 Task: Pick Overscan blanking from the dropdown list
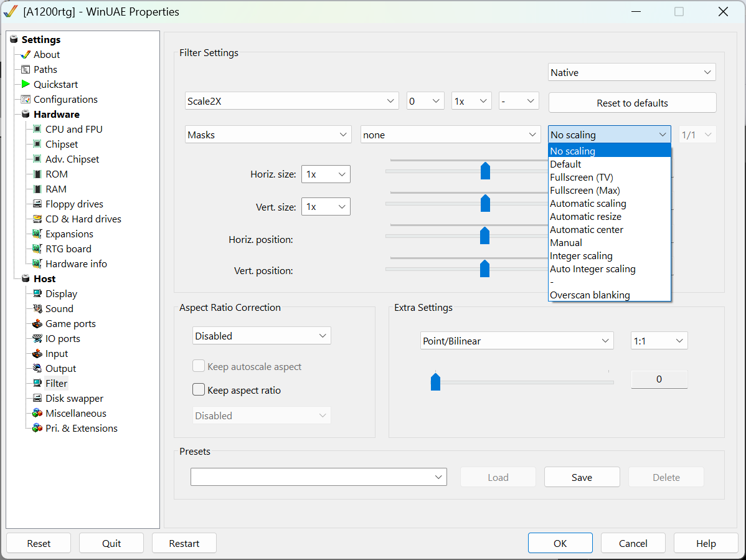590,295
